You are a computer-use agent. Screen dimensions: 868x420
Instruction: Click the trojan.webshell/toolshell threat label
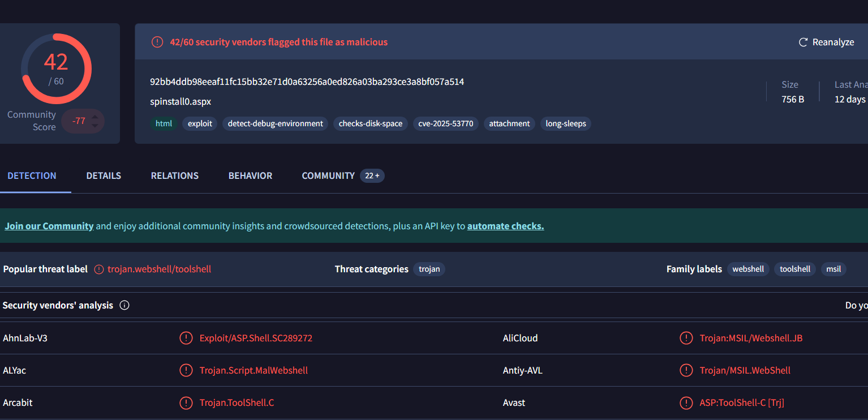(160, 269)
